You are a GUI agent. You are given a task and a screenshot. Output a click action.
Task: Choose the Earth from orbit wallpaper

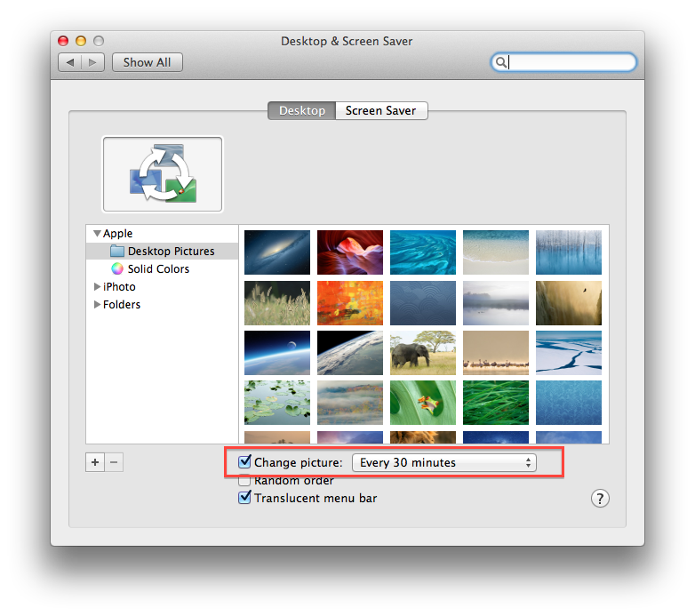point(350,353)
